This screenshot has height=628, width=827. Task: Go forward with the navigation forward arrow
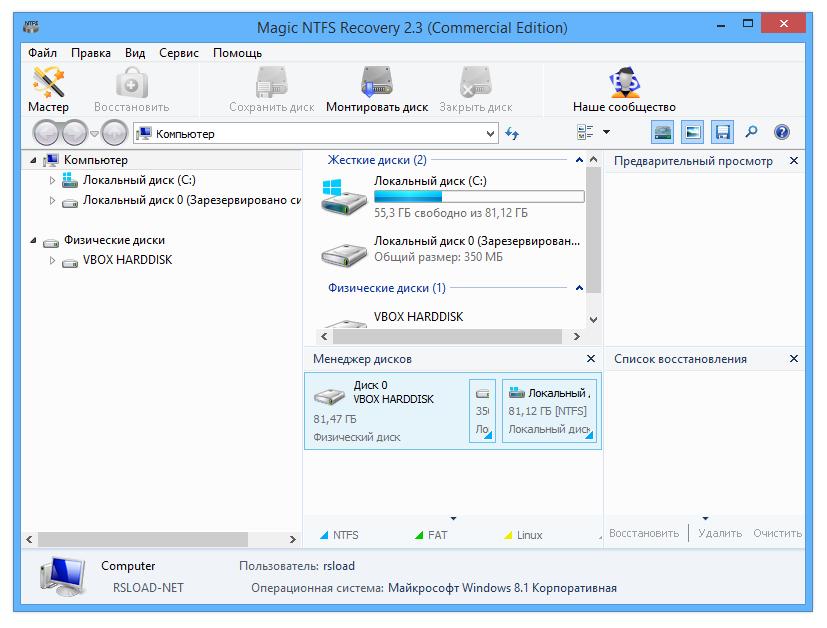point(74,133)
